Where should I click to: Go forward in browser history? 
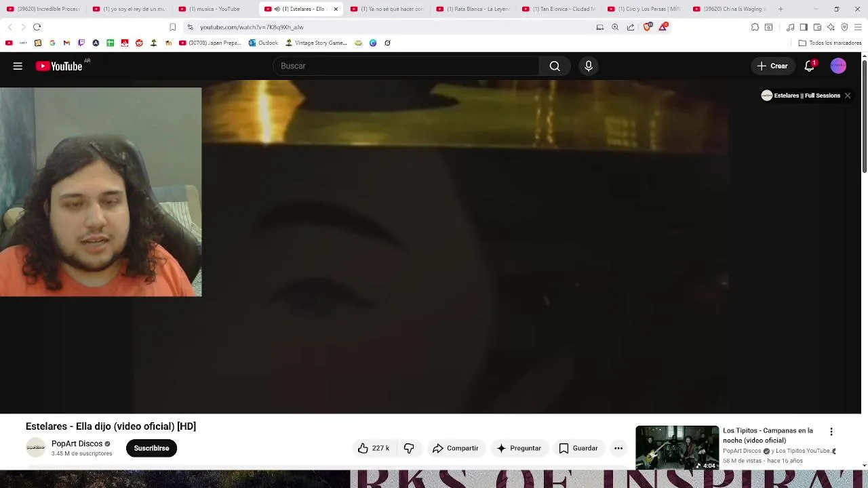point(23,27)
